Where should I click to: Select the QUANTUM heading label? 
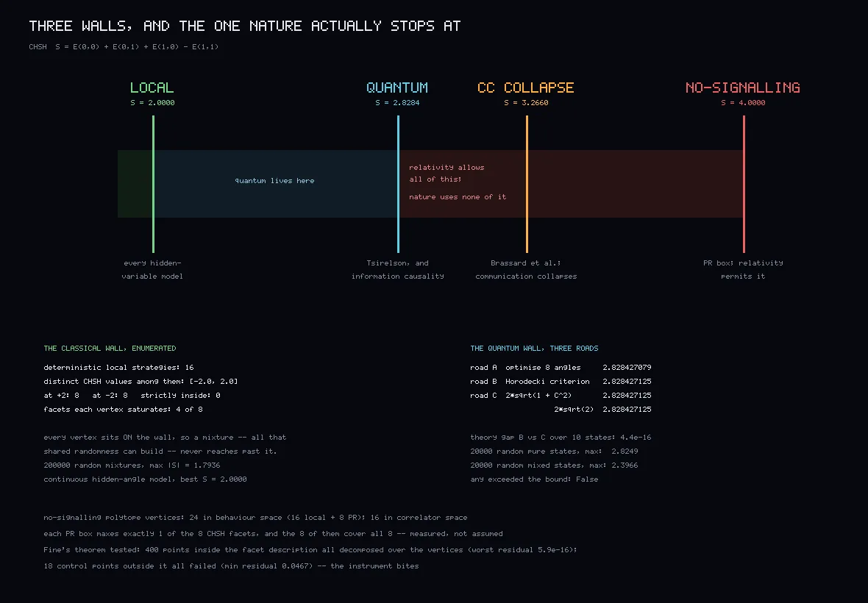coord(397,88)
